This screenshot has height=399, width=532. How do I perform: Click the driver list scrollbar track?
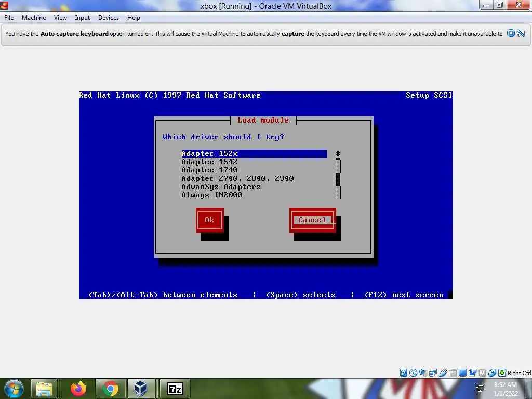pyautogui.click(x=338, y=179)
